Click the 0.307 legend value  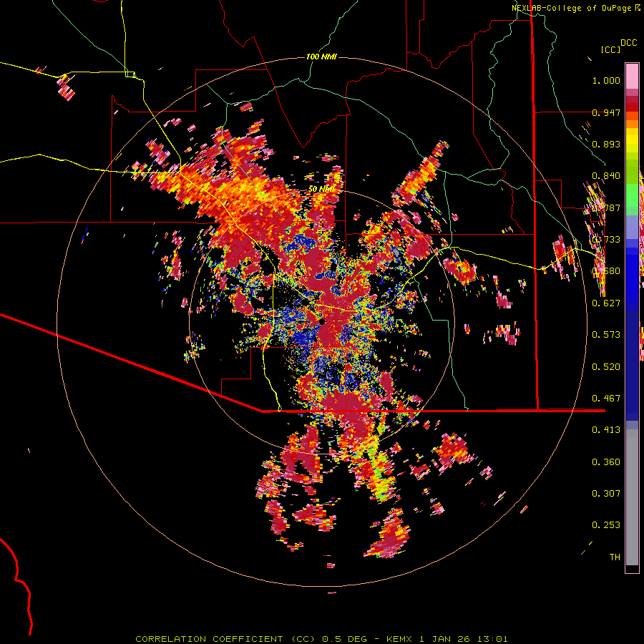[606, 494]
